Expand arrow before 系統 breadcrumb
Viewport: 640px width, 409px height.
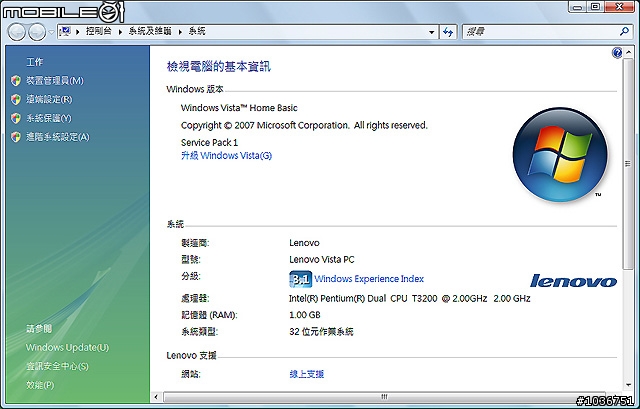pos(180,31)
